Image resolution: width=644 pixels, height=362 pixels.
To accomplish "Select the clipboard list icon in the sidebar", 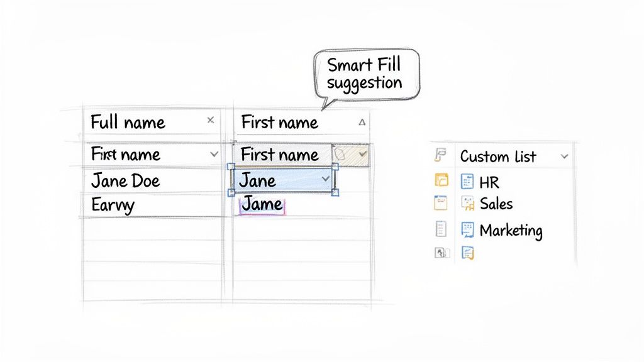I will (x=440, y=228).
